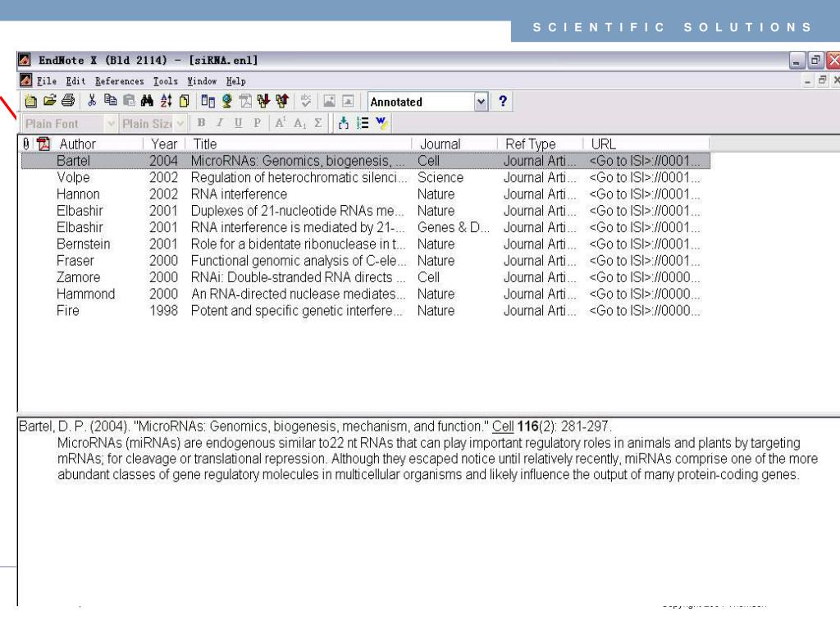Toggle Superscript A formatting button

pyautogui.click(x=281, y=123)
